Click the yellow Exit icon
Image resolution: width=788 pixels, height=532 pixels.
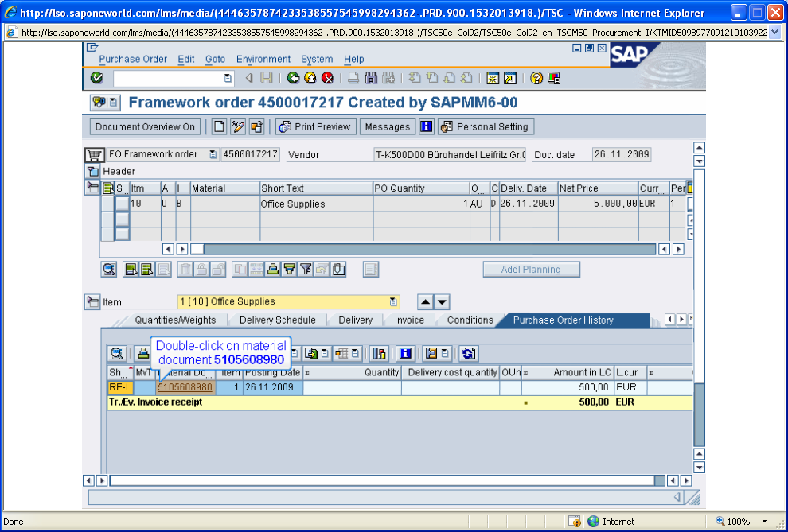(310, 78)
